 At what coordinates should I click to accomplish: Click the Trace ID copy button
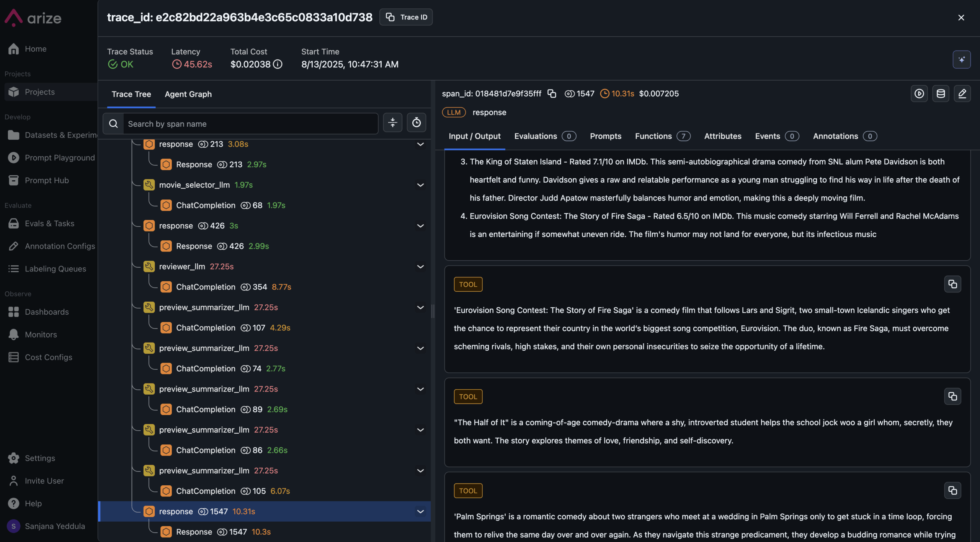coord(406,17)
